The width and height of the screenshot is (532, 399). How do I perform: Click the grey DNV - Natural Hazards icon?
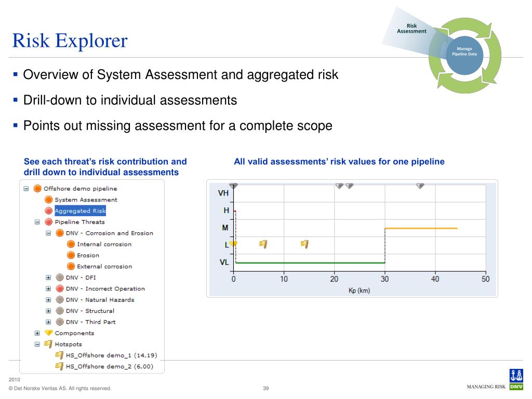coord(60,300)
